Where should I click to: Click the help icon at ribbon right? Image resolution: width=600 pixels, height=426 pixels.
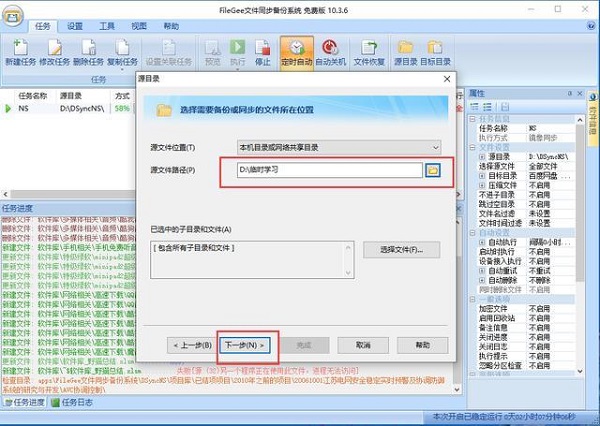coord(591,26)
